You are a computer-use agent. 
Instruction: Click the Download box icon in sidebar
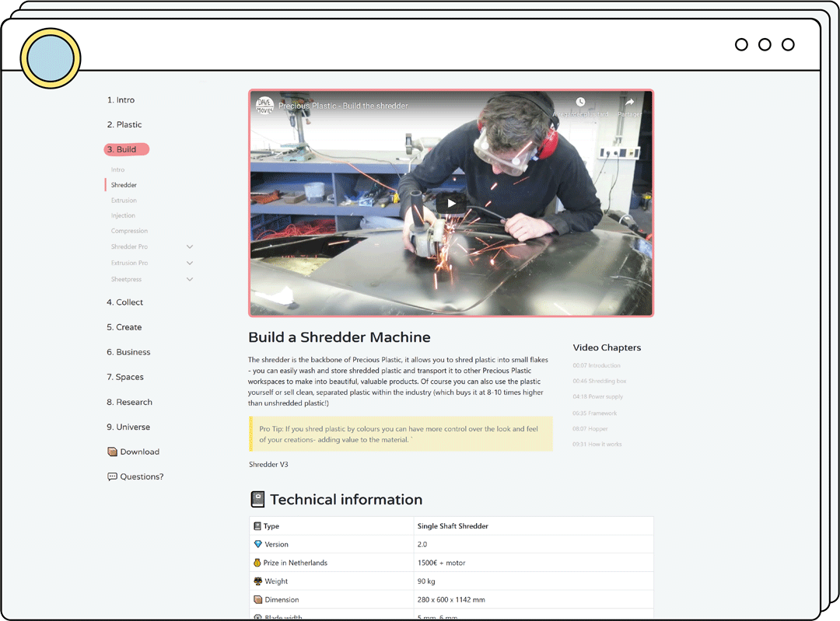click(x=112, y=452)
